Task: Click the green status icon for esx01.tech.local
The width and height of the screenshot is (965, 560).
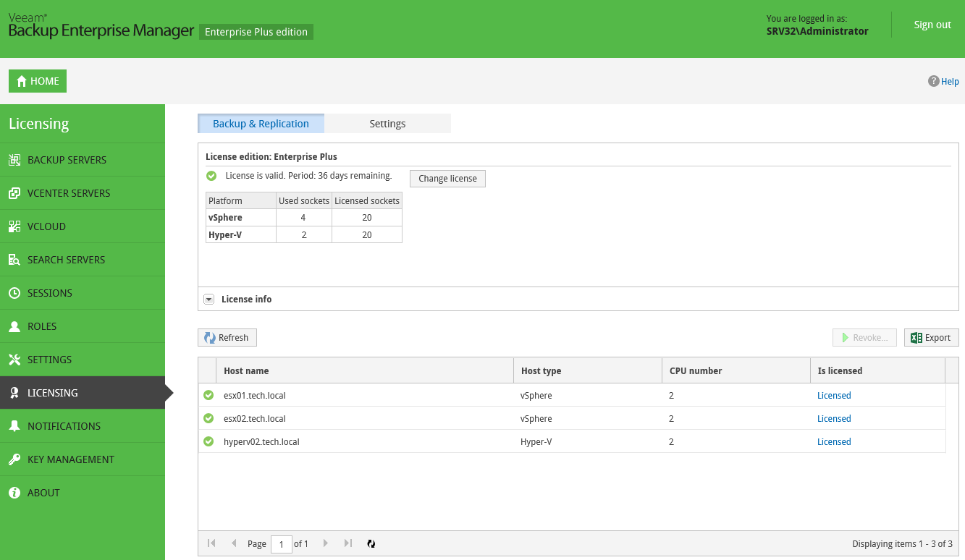Action: (208, 395)
